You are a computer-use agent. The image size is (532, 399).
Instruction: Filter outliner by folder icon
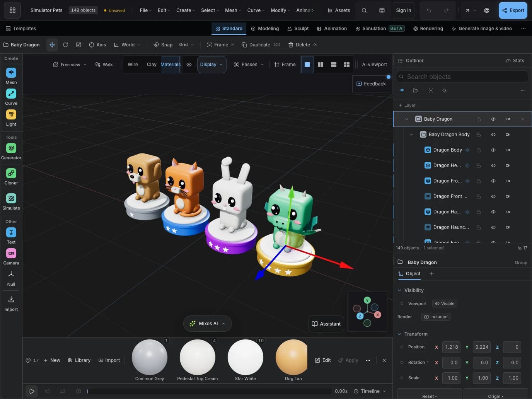(415, 90)
